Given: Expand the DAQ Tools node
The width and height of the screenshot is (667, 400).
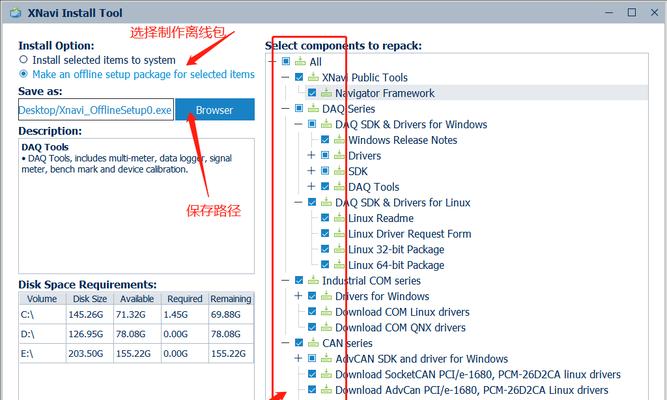Looking at the screenshot, I should coord(311,186).
